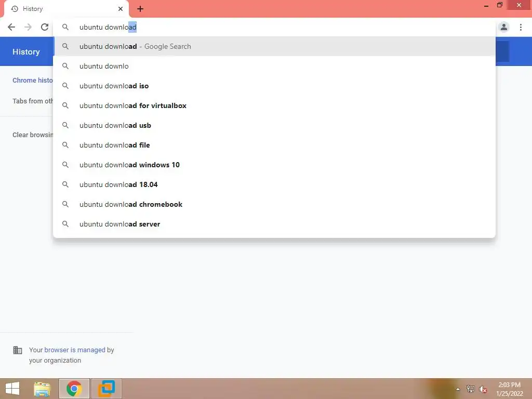Pick 'ubuntu download iso' suggestion

coord(274,86)
